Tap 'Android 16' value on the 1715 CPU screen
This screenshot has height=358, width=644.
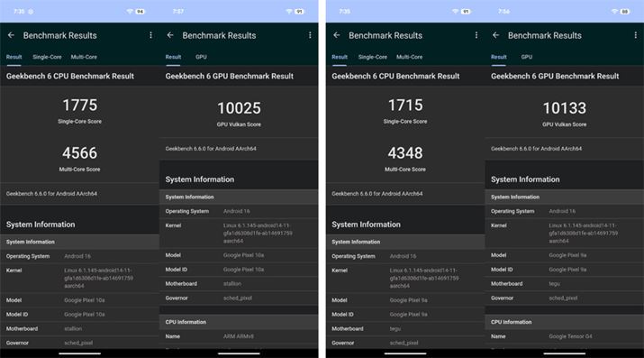coord(403,256)
